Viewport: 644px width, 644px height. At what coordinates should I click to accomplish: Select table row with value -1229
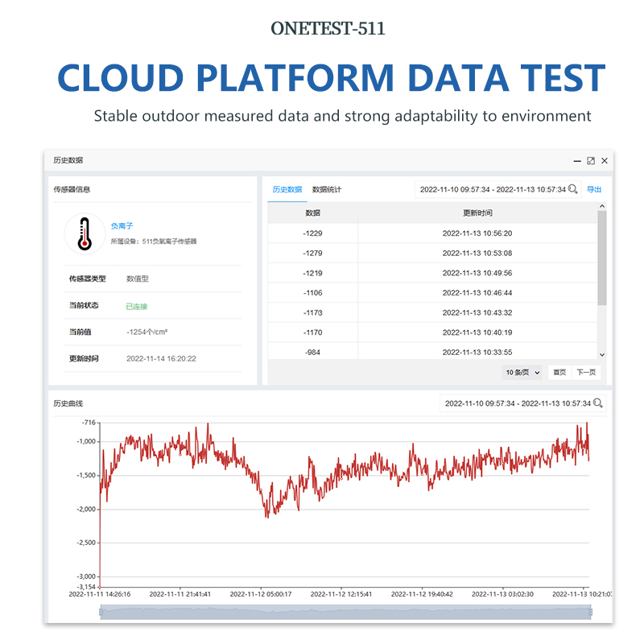[435, 233]
